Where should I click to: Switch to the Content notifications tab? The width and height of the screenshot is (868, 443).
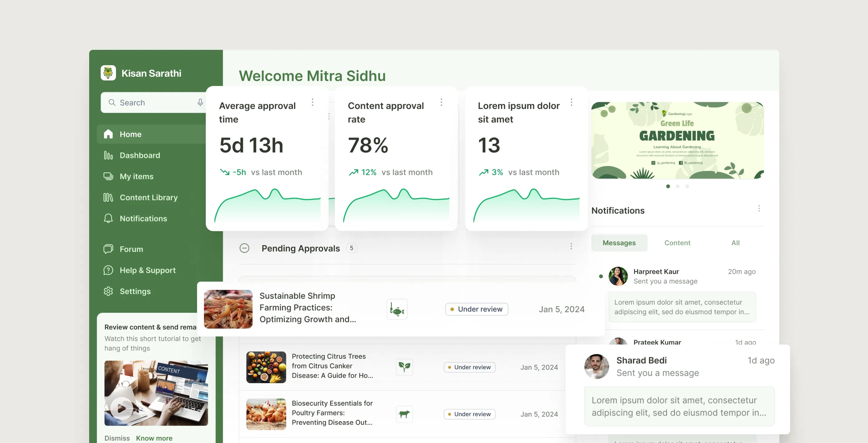677,243
